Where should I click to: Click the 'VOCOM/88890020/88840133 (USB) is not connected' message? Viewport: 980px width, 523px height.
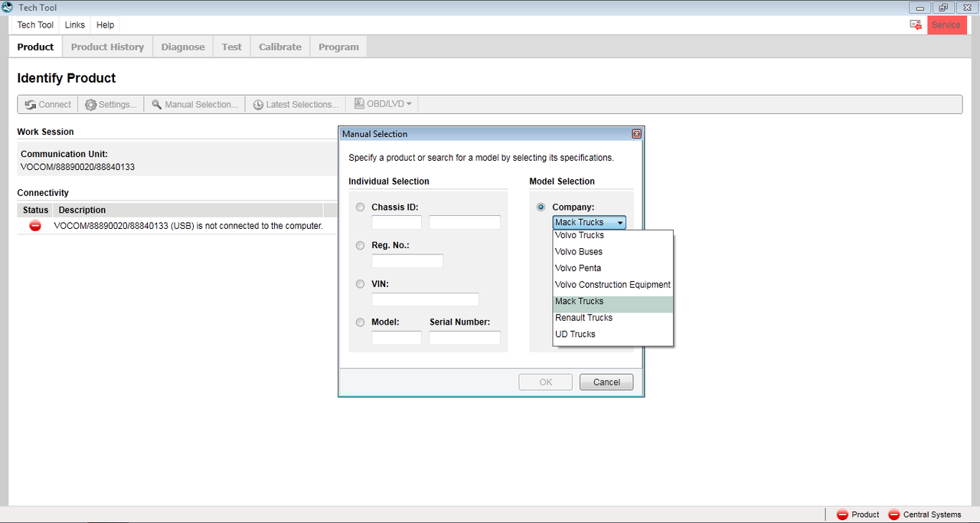click(188, 226)
